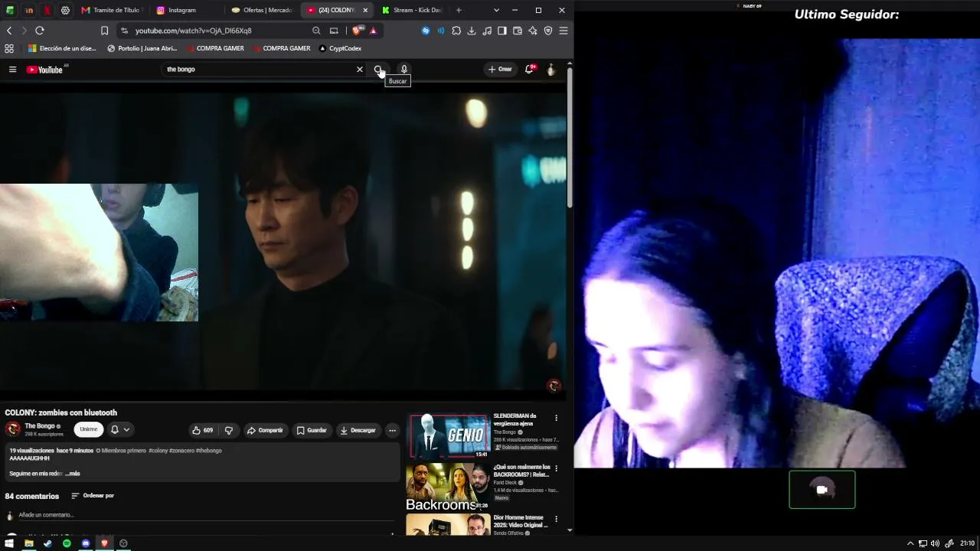980x551 pixels.
Task: Open Brave Rewards triangle icon
Action: 374,31
